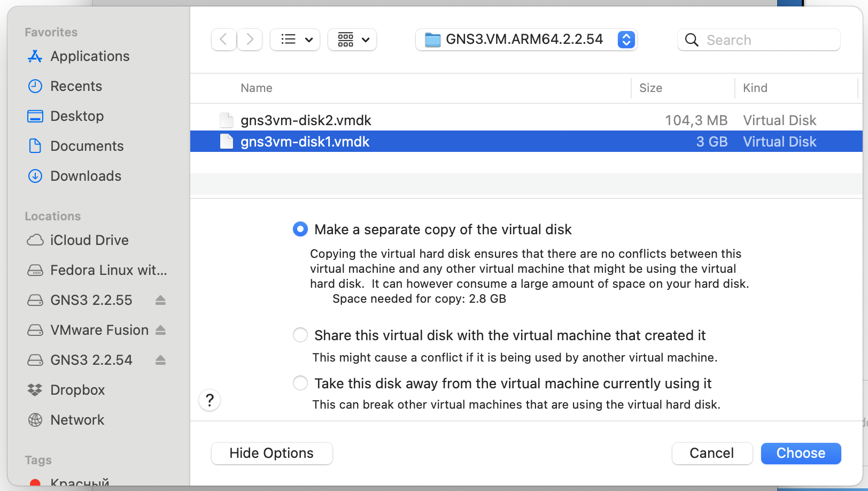This screenshot has width=868, height=491.
Task: Click the Choose button
Action: tap(801, 453)
